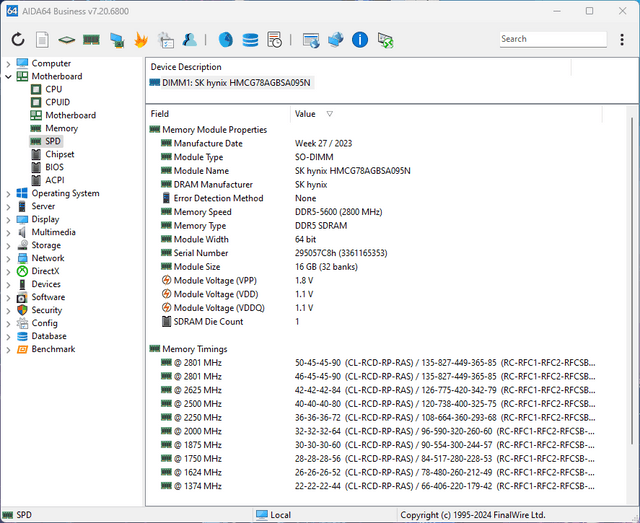Click the window with download arrow icon
Image resolution: width=640 pixels, height=523 pixels.
[311, 40]
